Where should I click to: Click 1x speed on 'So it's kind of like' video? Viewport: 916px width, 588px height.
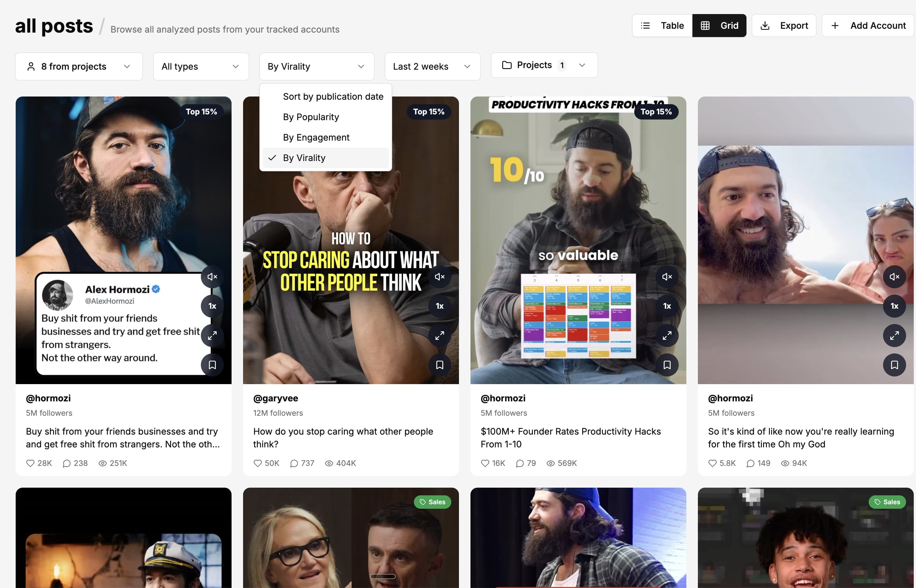point(894,306)
